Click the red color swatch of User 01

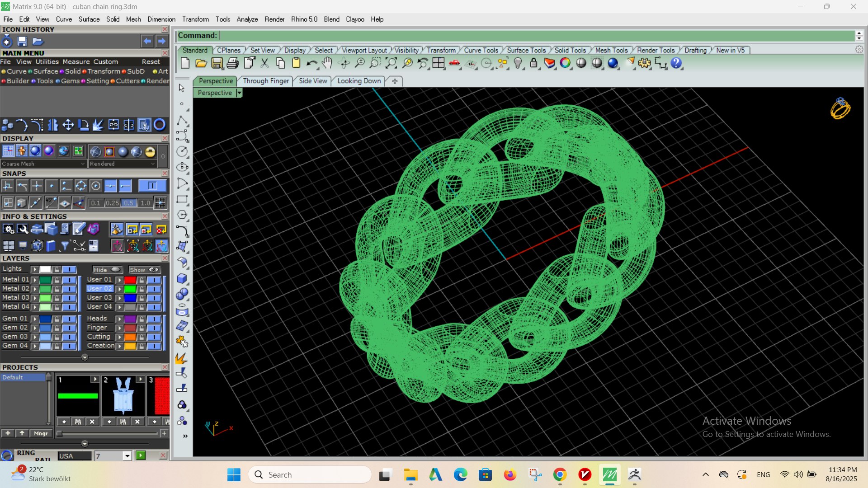130,280
